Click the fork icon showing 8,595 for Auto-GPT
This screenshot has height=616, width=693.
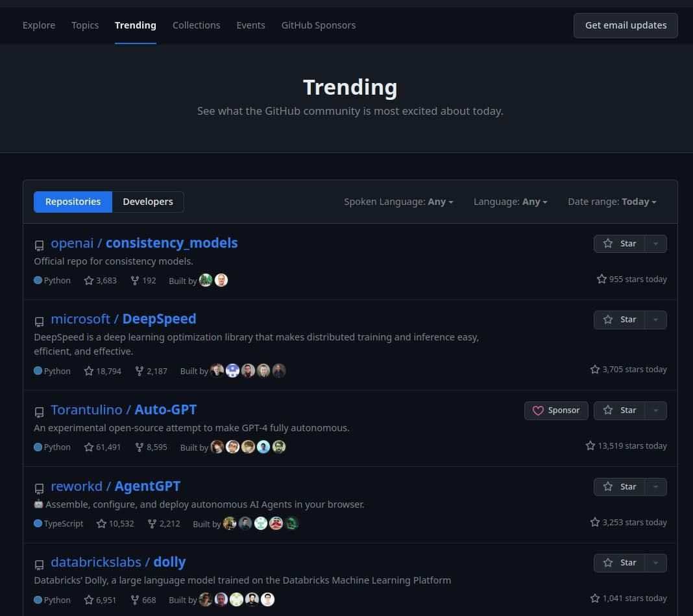(x=140, y=446)
